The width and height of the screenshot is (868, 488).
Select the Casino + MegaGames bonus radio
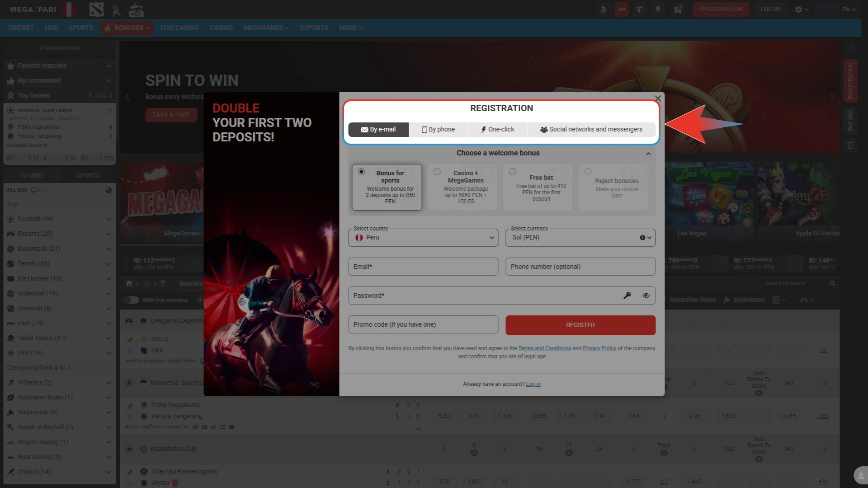pos(437,172)
